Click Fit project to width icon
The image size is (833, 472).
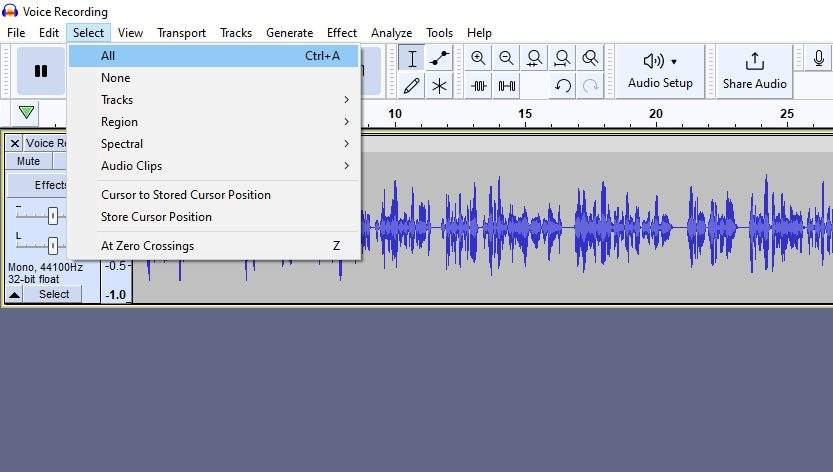(x=562, y=58)
